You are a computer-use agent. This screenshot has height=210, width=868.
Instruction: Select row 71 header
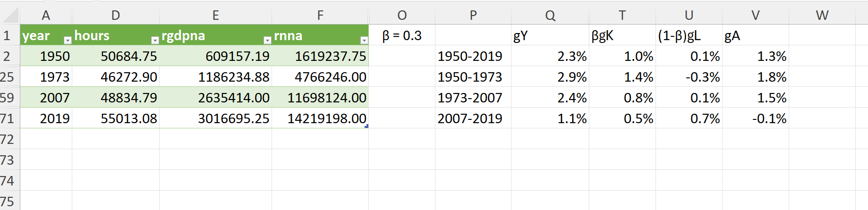[8, 118]
